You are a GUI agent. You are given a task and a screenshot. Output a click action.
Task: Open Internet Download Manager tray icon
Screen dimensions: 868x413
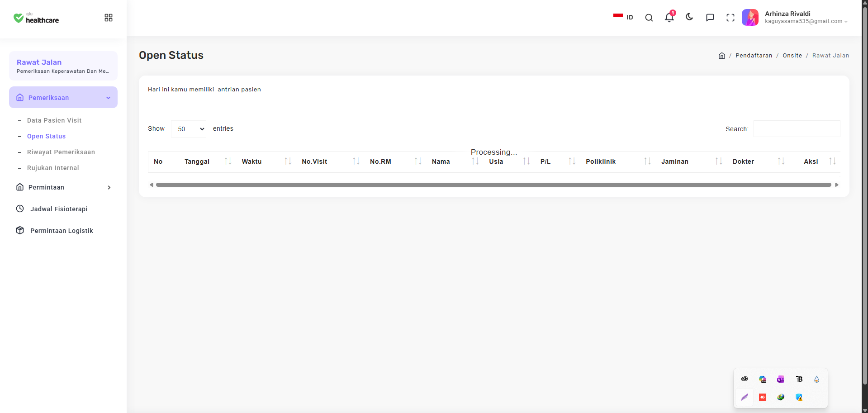(x=781, y=397)
